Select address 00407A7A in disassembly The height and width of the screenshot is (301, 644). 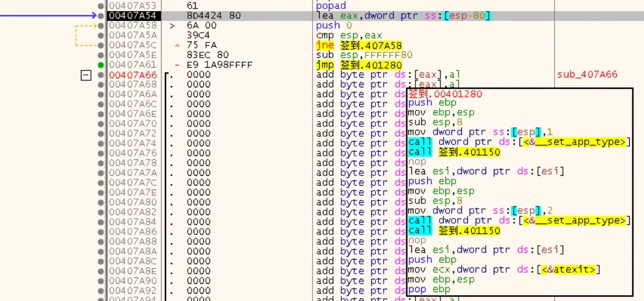[132, 173]
